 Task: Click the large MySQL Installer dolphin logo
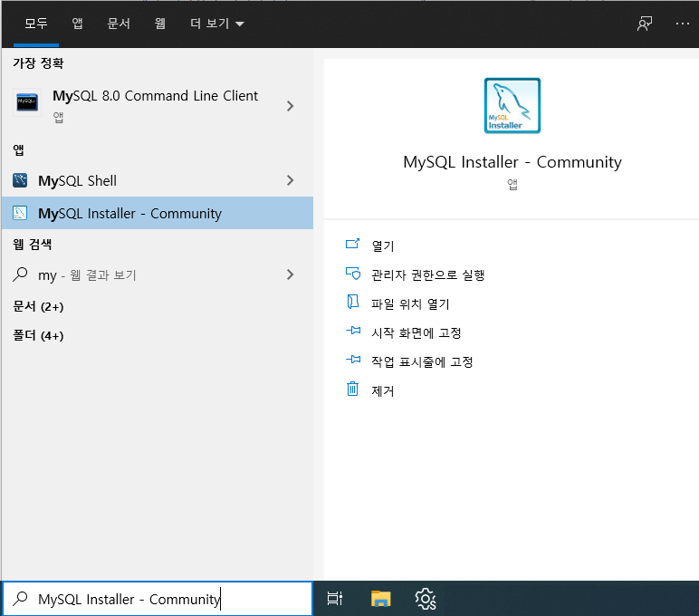point(512,106)
